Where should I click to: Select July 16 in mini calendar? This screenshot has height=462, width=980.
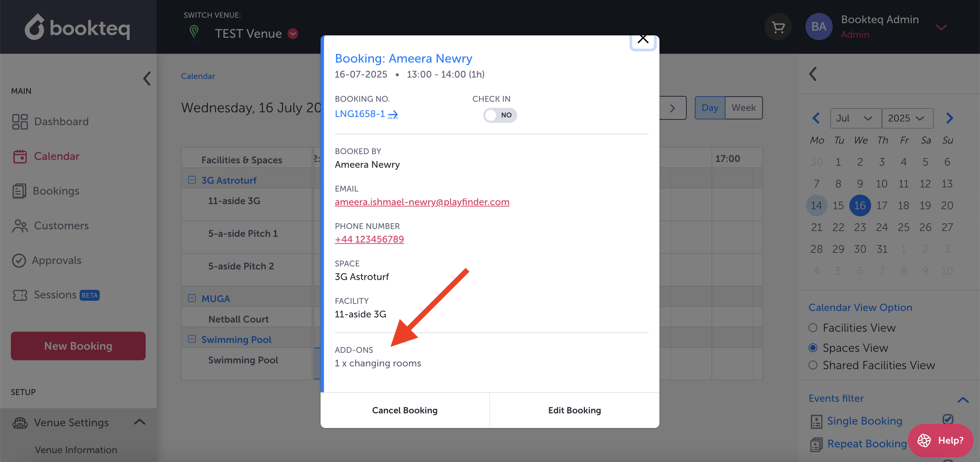[860, 205]
